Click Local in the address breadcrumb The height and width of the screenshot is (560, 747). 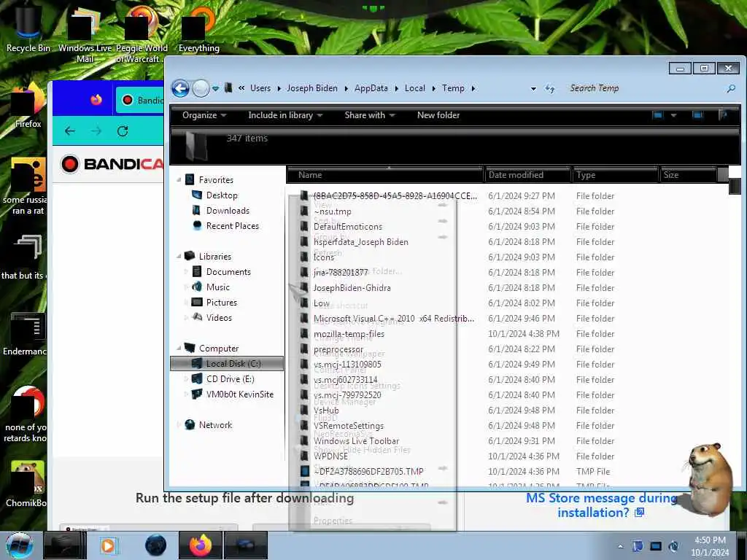point(415,88)
